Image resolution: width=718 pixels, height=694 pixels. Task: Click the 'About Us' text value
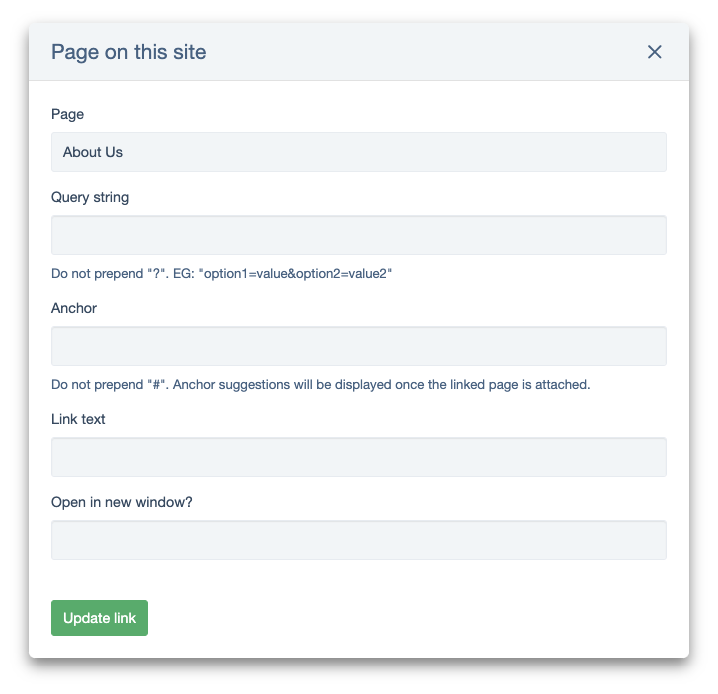point(93,152)
